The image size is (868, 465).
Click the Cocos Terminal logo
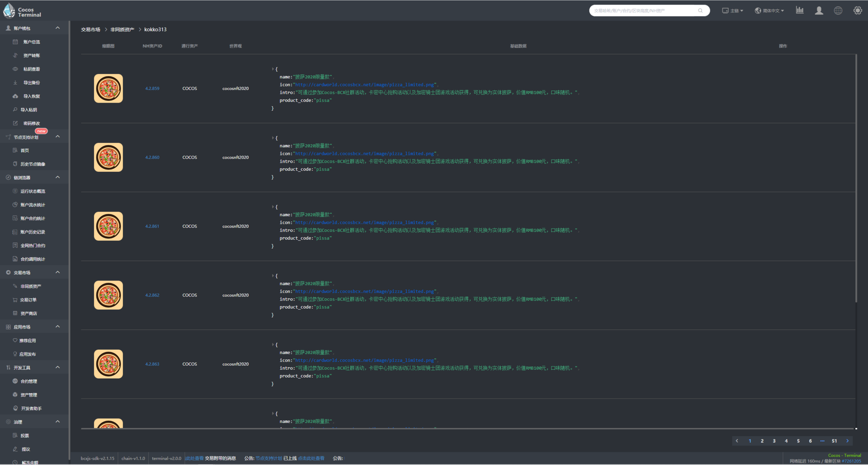pos(22,10)
